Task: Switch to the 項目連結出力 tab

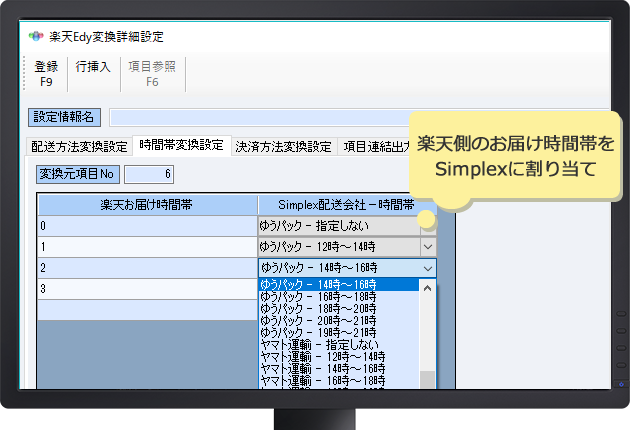Action: click(374, 147)
